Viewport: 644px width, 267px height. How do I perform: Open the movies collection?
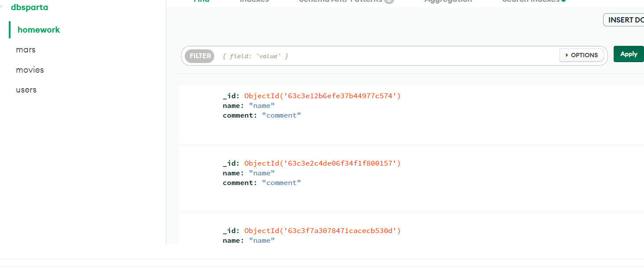pos(30,70)
